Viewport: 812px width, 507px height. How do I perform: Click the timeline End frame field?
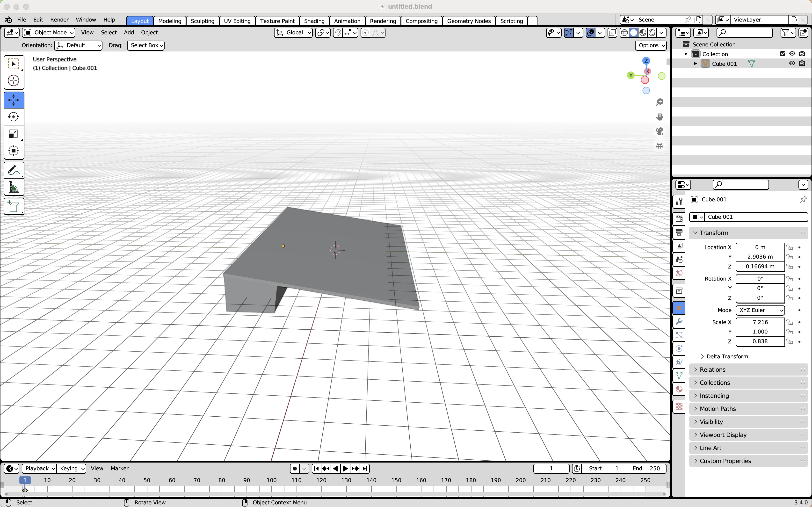pyautogui.click(x=645, y=468)
